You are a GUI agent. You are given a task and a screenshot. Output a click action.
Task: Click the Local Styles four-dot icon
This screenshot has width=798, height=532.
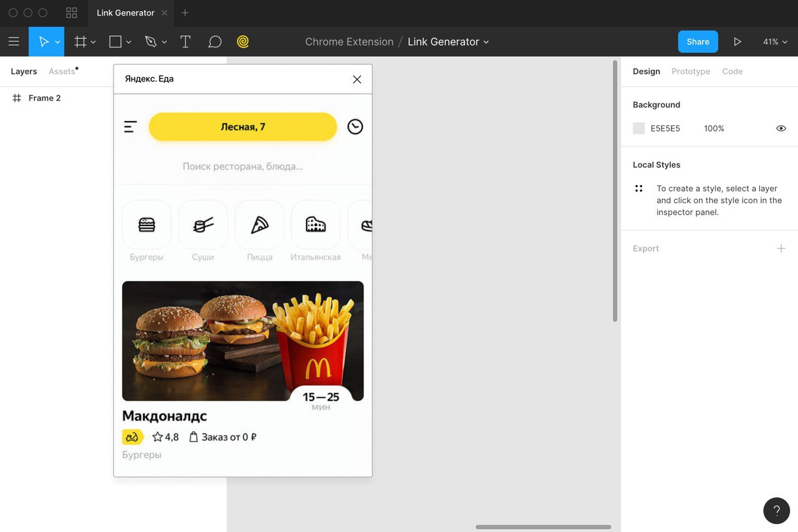click(638, 188)
